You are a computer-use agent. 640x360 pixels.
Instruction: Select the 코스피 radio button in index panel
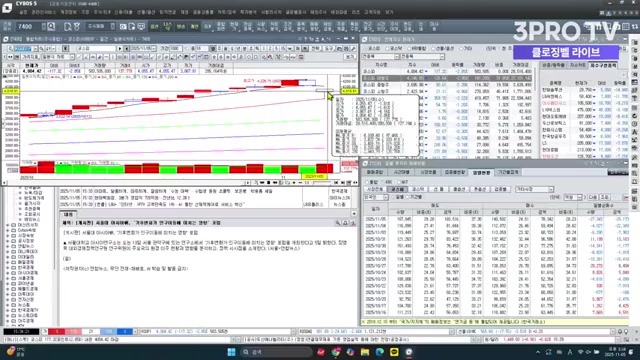click(x=366, y=49)
